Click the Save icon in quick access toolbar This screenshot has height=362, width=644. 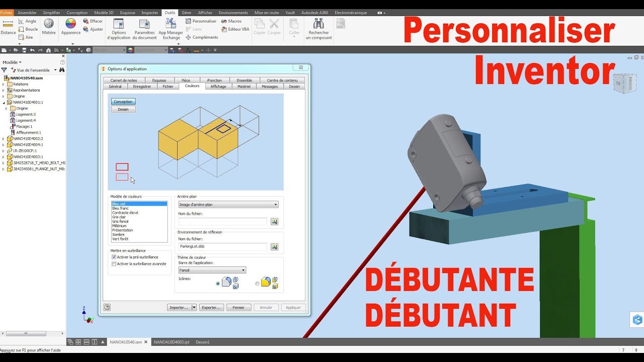click(24, 50)
